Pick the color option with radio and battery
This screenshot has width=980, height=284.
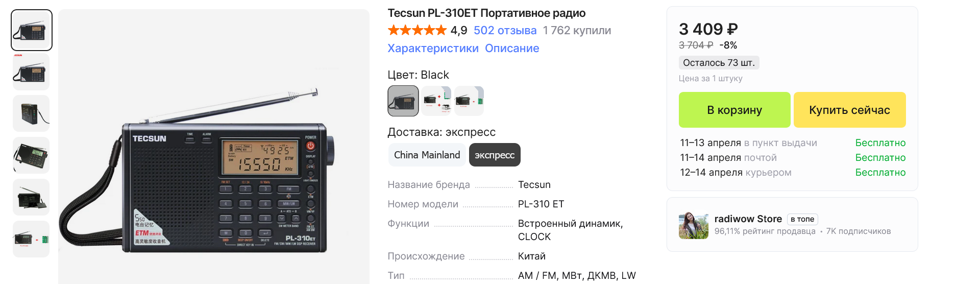click(469, 101)
